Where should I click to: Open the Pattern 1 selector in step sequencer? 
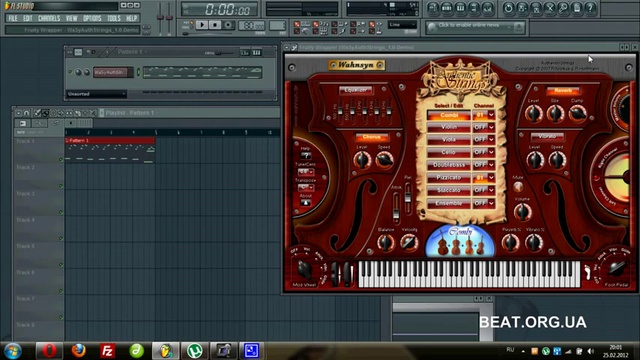coord(131,52)
